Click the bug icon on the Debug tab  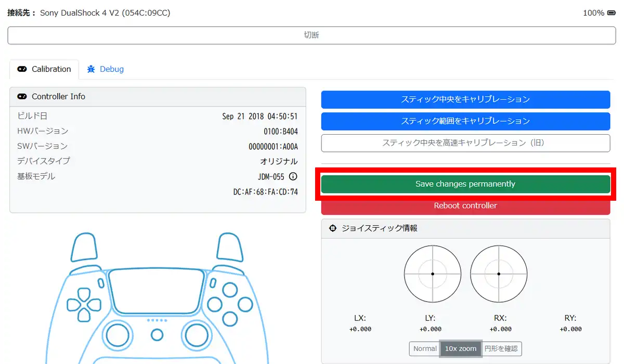pos(91,69)
